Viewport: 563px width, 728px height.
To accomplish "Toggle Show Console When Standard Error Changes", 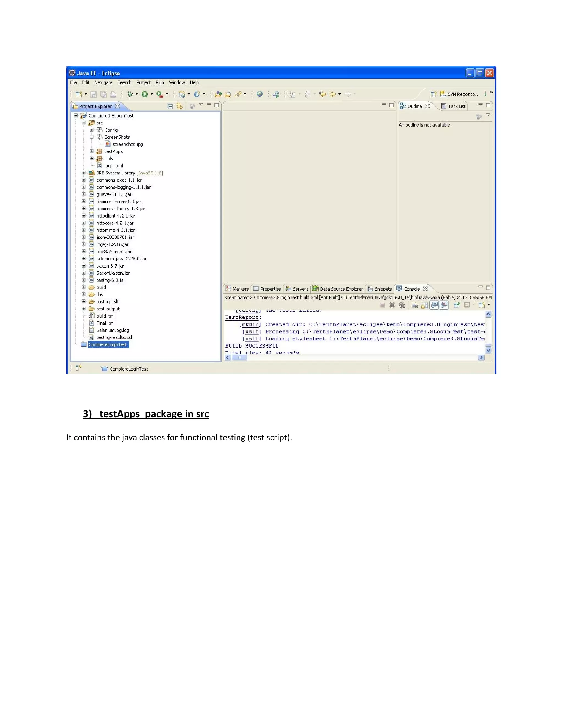I will (444, 305).
